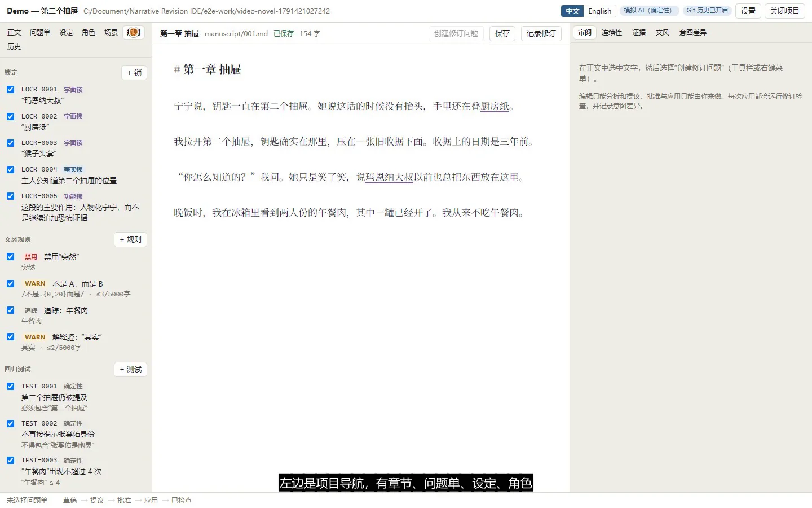812x508 pixels.
Task: Open the 正文 navigation tab
Action: pyautogui.click(x=14, y=33)
